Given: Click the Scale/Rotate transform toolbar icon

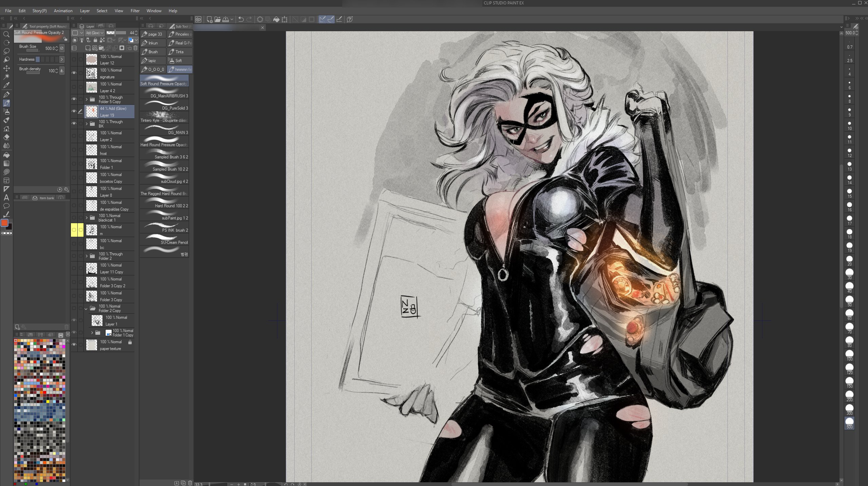Looking at the screenshot, I should click(x=284, y=19).
